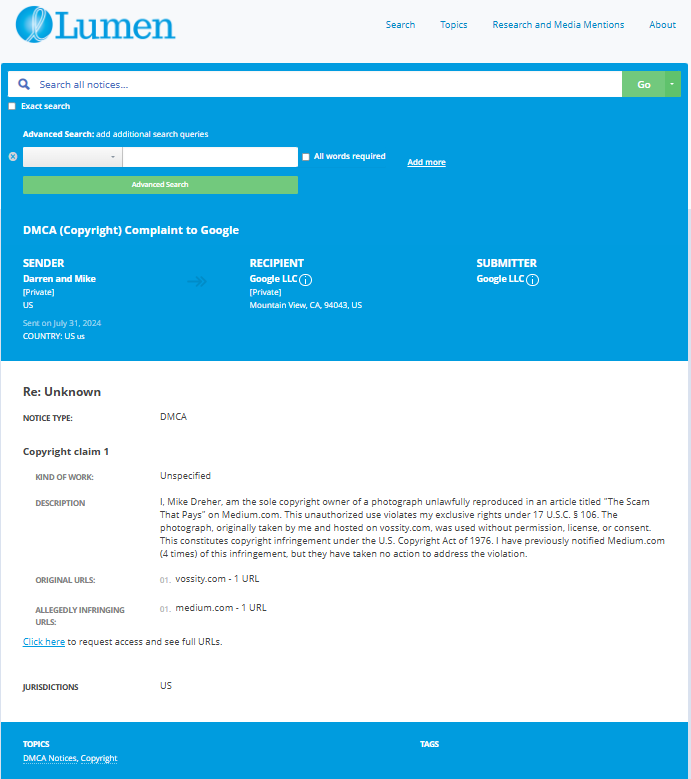
Task: Open the Search nav item
Action: (x=400, y=25)
